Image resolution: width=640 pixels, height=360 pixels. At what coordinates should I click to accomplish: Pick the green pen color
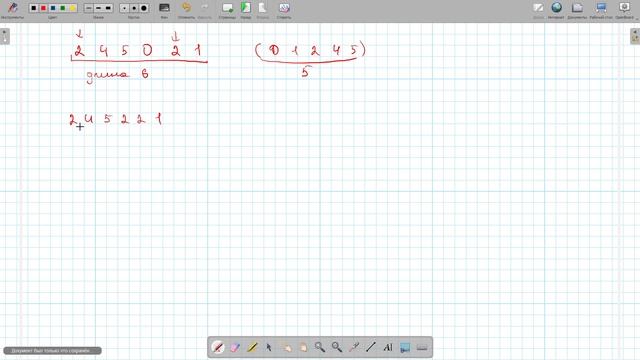[63, 8]
